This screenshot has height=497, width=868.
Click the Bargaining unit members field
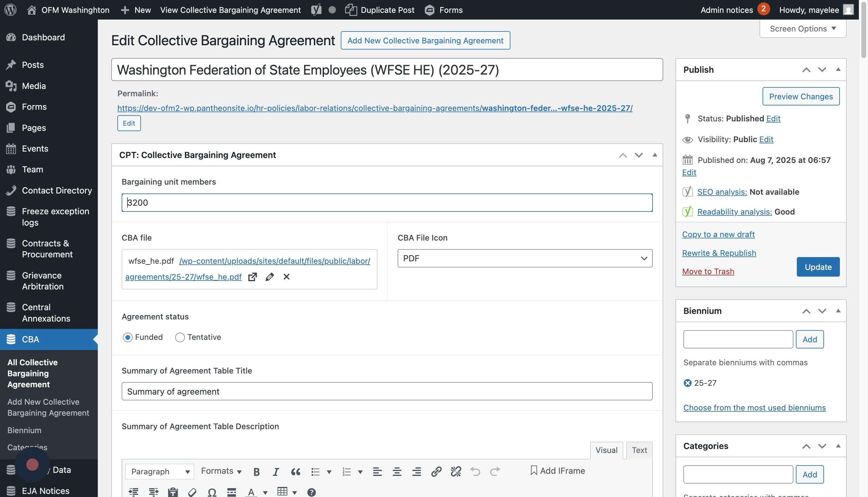pos(387,203)
